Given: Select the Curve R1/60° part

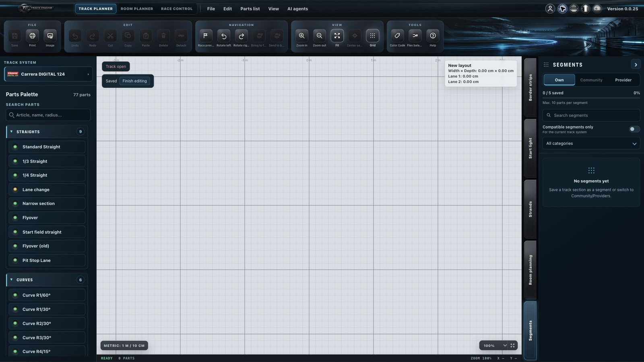Looking at the screenshot, I should click(47, 295).
